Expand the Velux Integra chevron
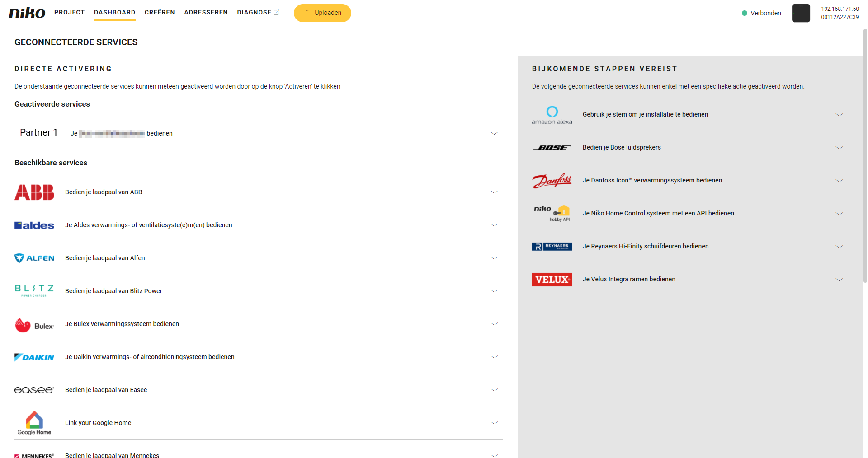The width and height of the screenshot is (868, 458). point(839,280)
